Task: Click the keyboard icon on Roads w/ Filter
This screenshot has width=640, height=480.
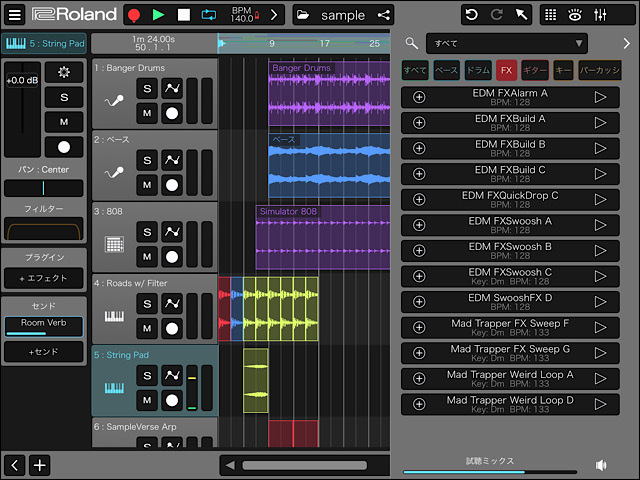Action: (114, 316)
